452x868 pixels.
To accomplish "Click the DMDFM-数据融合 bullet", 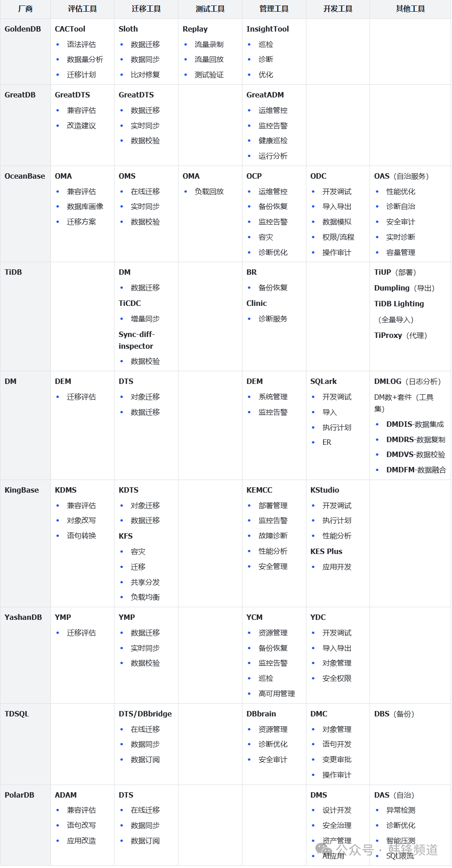I will pyautogui.click(x=416, y=470).
